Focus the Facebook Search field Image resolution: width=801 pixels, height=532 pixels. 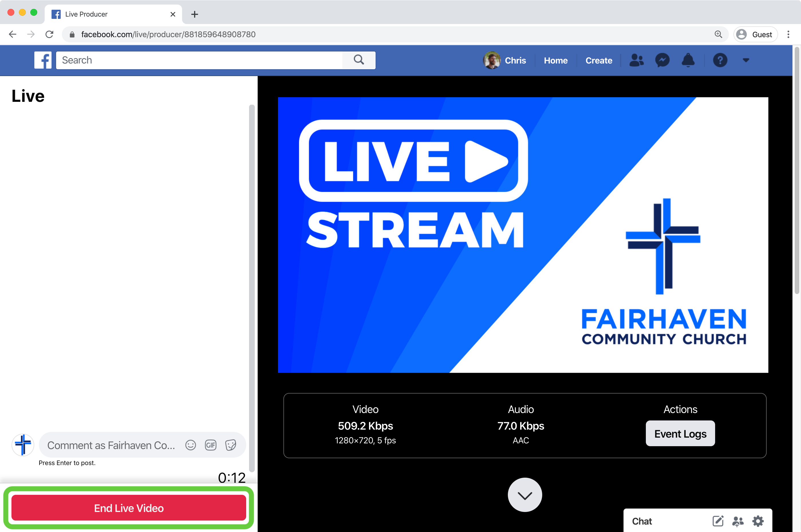coord(200,60)
